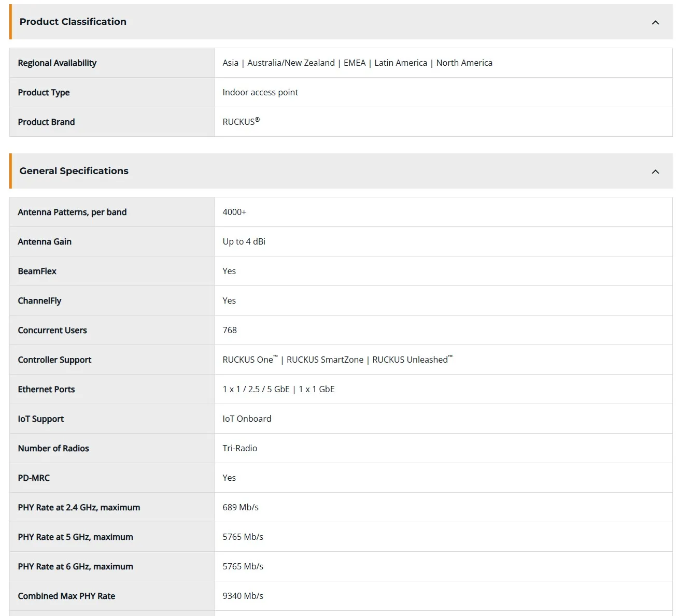Viewport: 677px width, 616px height.
Task: Click the 768 concurrent users value
Action: tap(230, 331)
